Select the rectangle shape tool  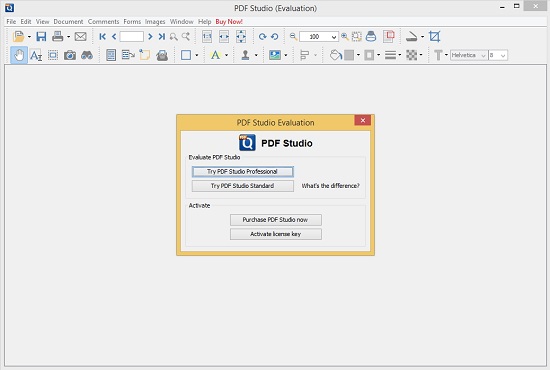186,55
